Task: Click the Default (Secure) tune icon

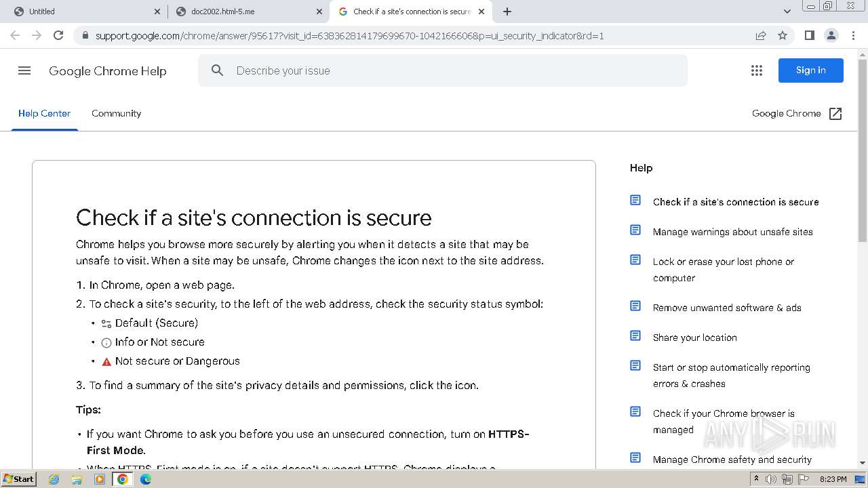Action: [x=106, y=324]
